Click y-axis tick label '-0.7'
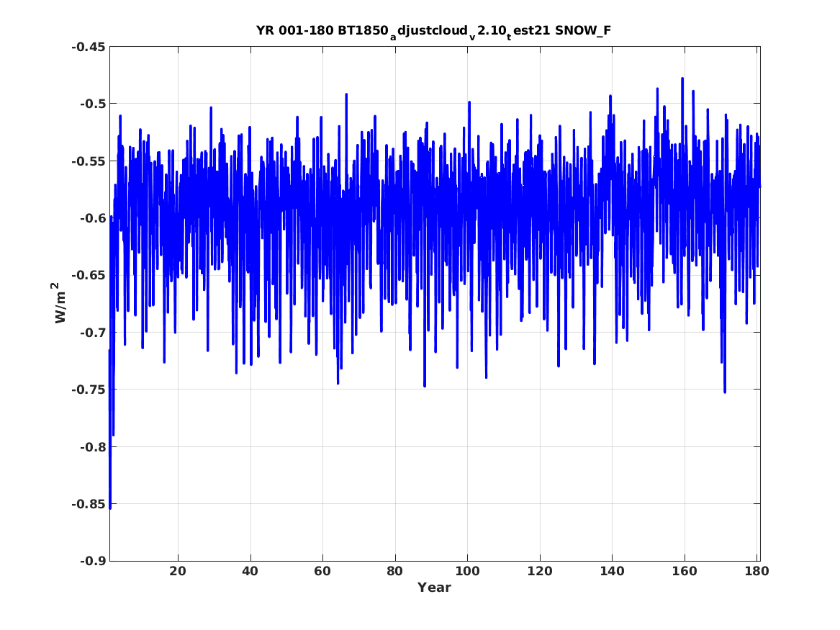The height and width of the screenshot is (630, 840). [x=93, y=333]
